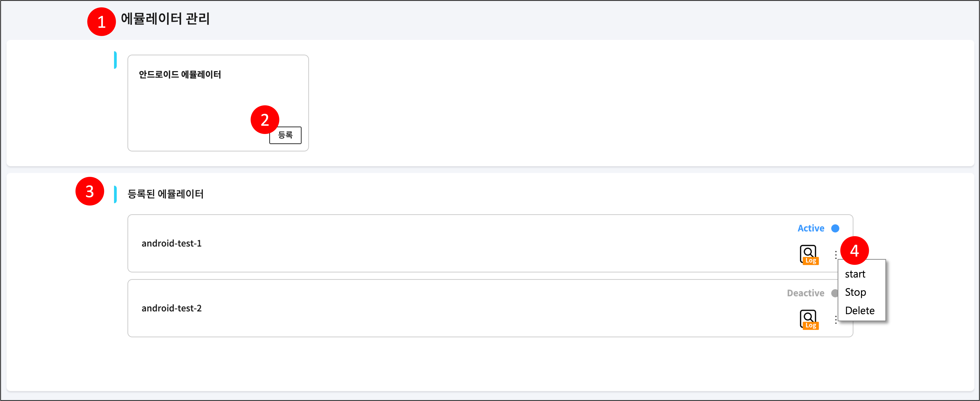Choose start from the emulator context menu

click(x=855, y=274)
